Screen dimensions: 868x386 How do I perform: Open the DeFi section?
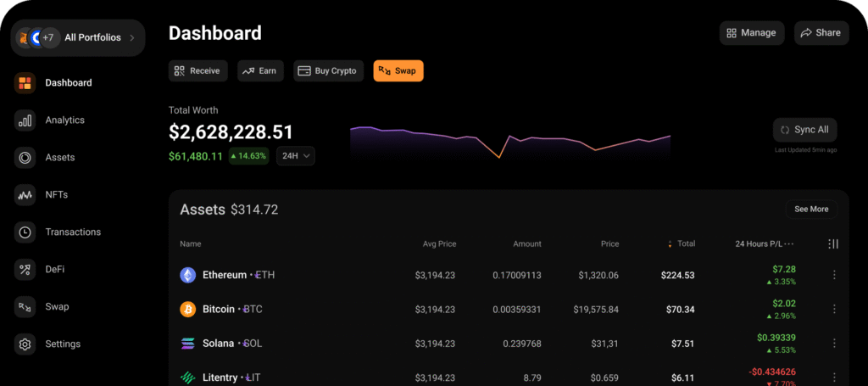39,269
